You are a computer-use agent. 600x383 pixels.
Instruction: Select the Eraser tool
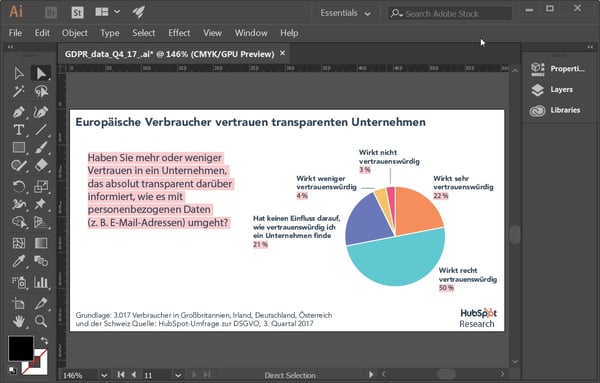tap(41, 165)
